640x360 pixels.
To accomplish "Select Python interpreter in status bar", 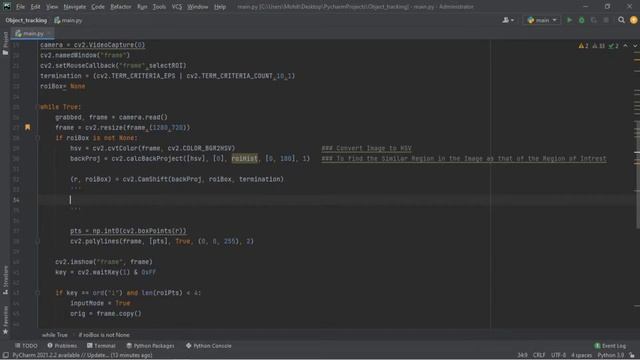I will [611, 356].
